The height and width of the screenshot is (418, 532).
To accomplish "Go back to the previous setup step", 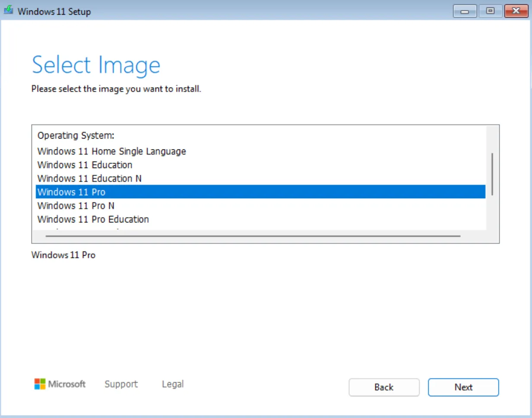I will point(384,387).
